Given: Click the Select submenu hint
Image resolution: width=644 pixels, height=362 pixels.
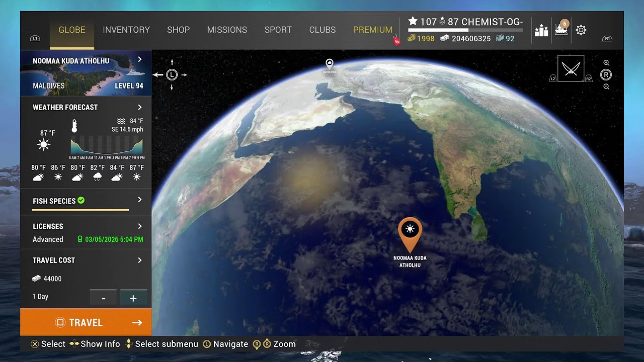Looking at the screenshot, I should tap(162, 344).
